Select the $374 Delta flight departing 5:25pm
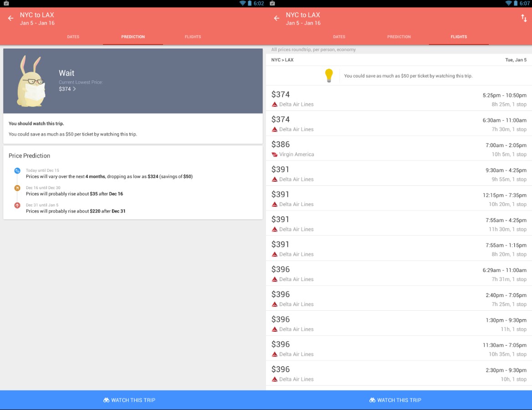 pyautogui.click(x=399, y=98)
